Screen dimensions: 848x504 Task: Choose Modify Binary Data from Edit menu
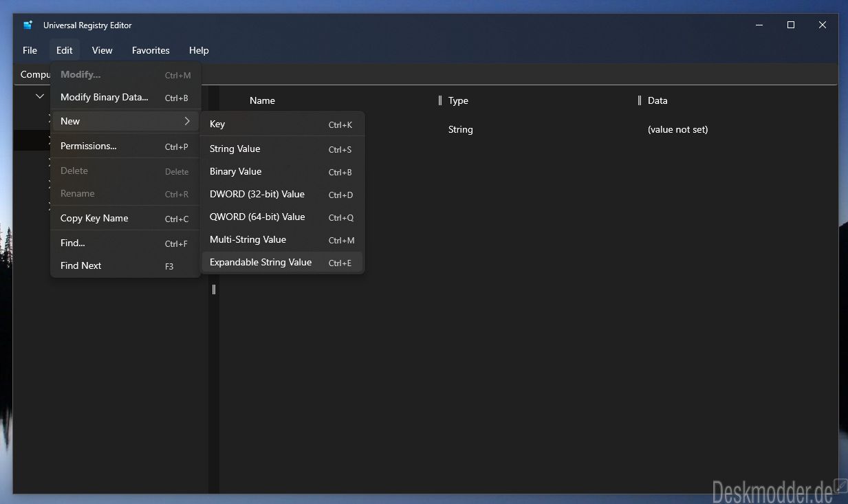coord(126,98)
